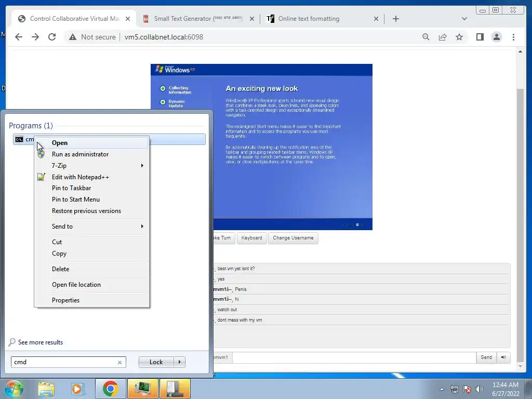Expand the shutdown options arrow
The width and height of the screenshot is (532, 399).
pyautogui.click(x=179, y=362)
